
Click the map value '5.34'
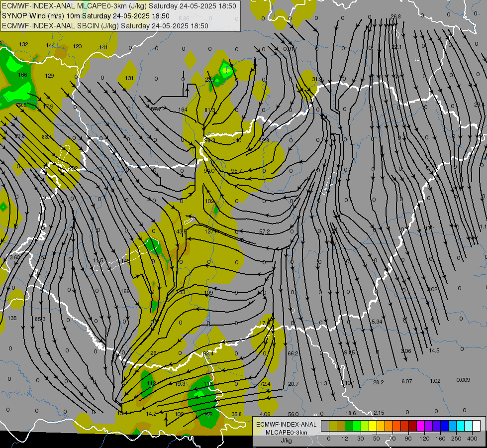[x=377, y=322]
